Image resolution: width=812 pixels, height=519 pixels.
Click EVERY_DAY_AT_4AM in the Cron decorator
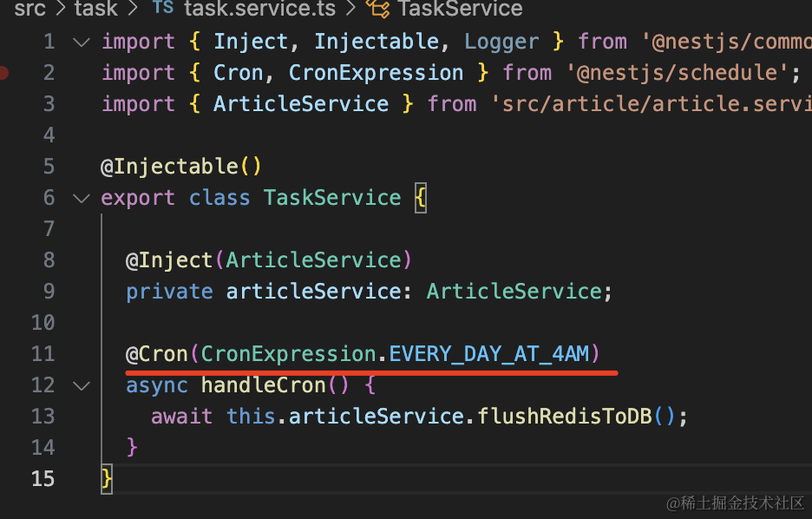click(488, 354)
